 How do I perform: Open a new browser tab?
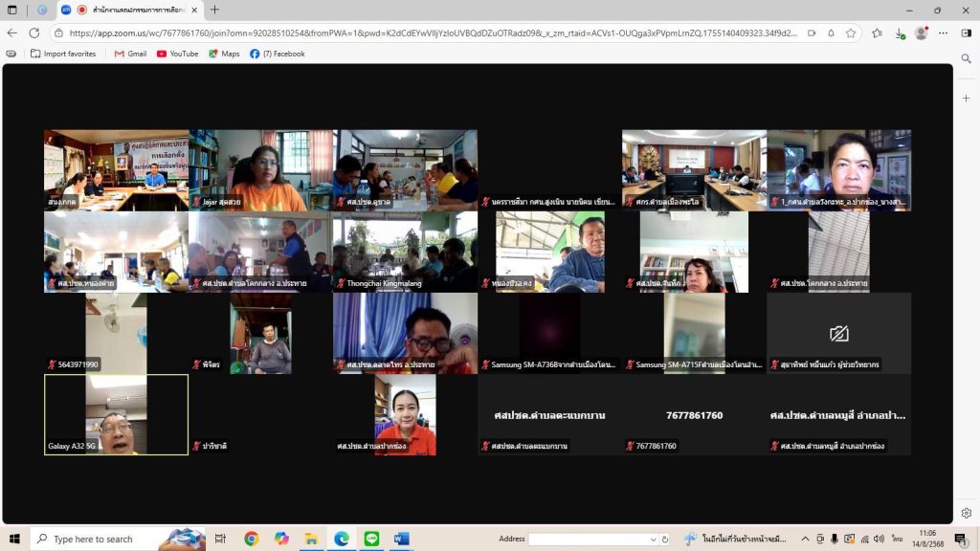point(214,10)
